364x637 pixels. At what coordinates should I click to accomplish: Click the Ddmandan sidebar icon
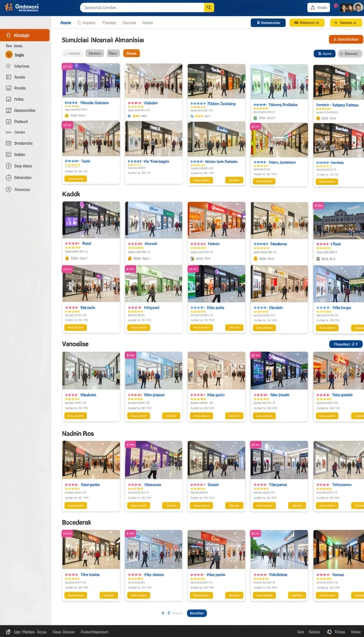pyautogui.click(x=9, y=178)
